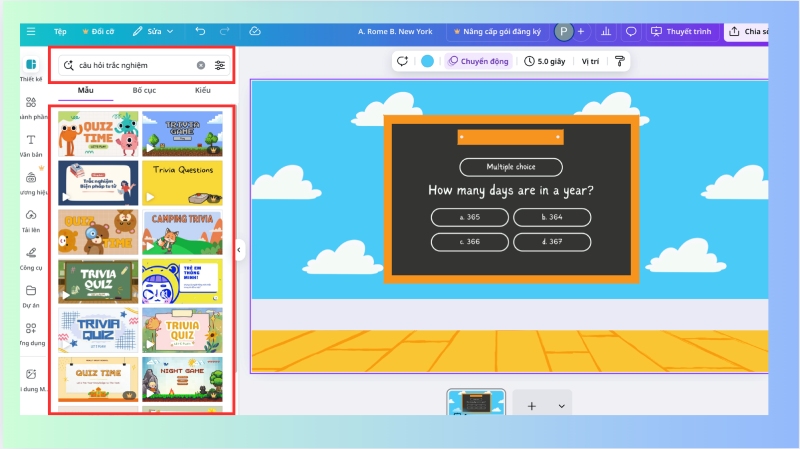Open the Tải lên uploads panel
The height and width of the screenshot is (449, 800).
point(31,219)
